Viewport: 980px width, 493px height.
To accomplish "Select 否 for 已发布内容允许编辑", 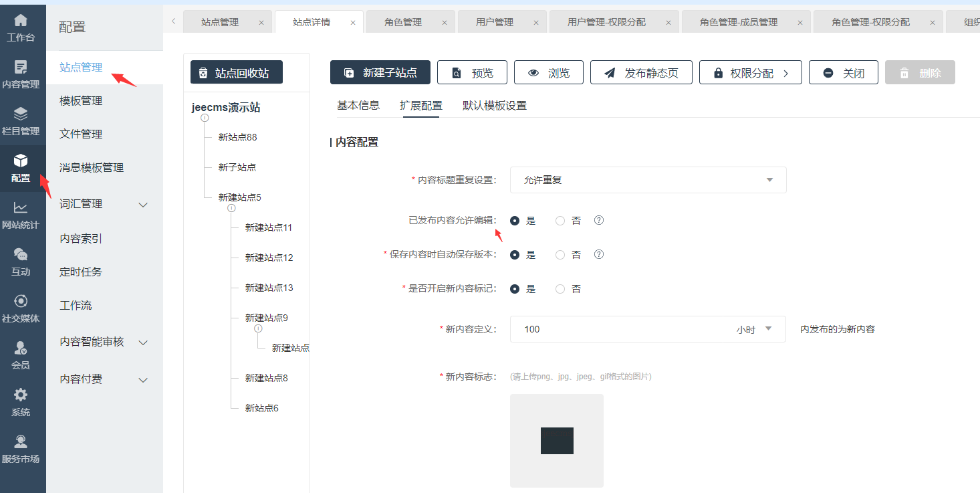I will 560,221.
